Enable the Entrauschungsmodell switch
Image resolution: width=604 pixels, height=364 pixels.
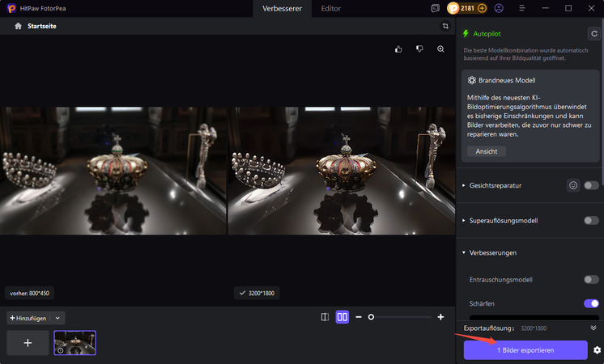coord(591,279)
